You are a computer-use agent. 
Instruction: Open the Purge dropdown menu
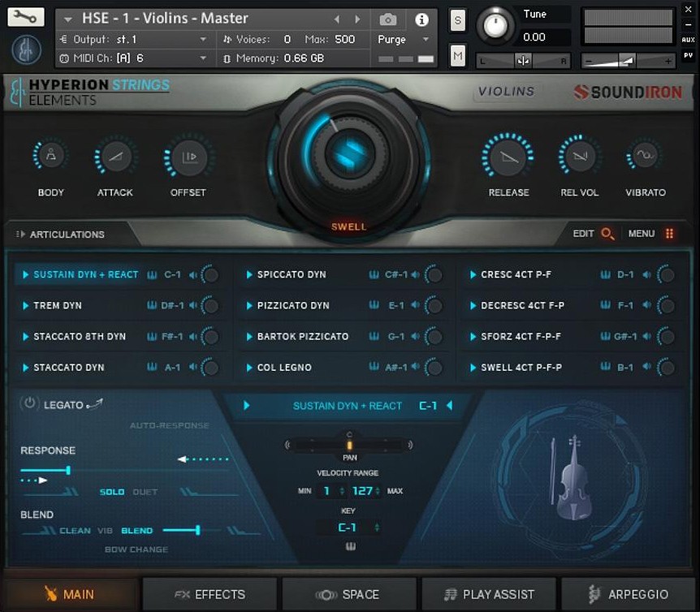click(x=403, y=39)
